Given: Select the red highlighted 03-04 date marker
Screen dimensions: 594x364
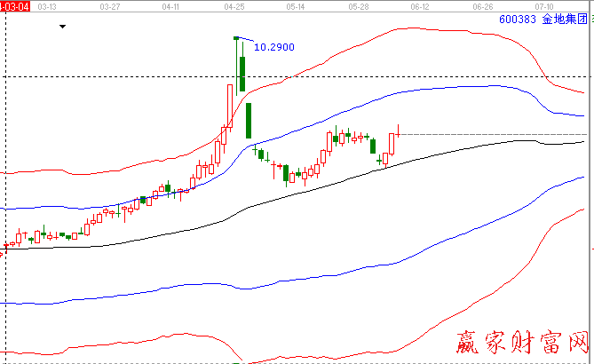Looking at the screenshot, I should [x=15, y=5].
